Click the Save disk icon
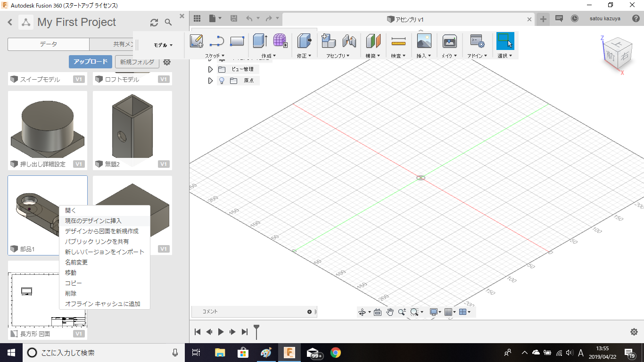Image resolution: width=644 pixels, height=362 pixels. [233, 18]
